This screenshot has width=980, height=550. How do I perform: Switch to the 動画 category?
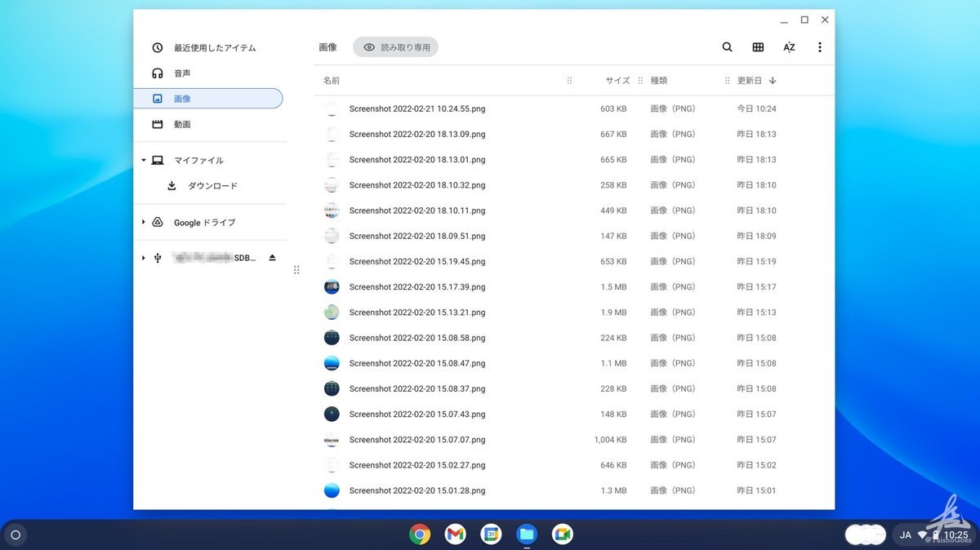[181, 124]
